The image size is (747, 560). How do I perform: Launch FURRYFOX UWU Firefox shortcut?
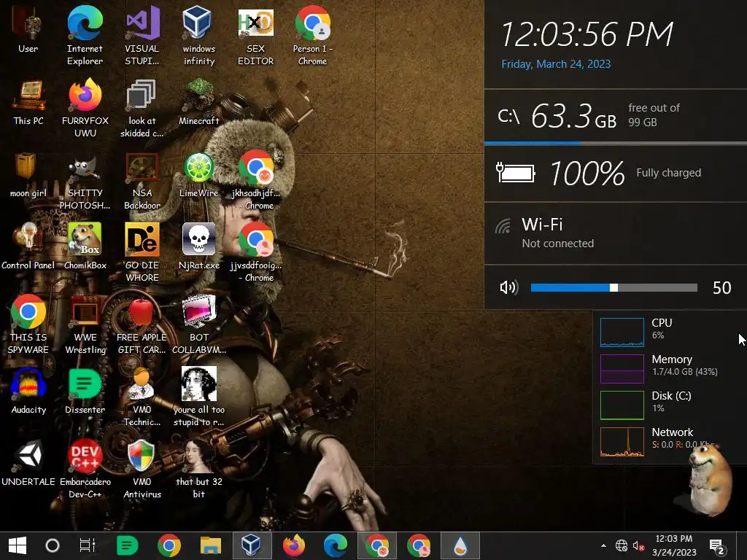tap(85, 108)
